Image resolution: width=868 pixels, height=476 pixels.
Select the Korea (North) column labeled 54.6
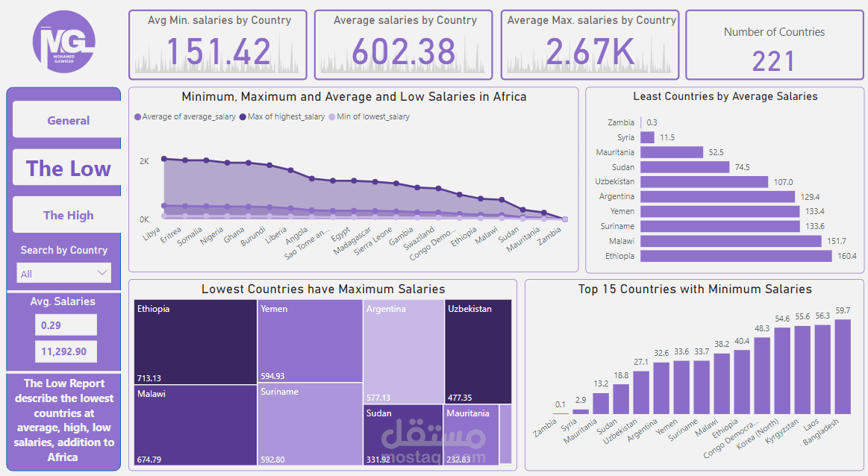[782, 371]
